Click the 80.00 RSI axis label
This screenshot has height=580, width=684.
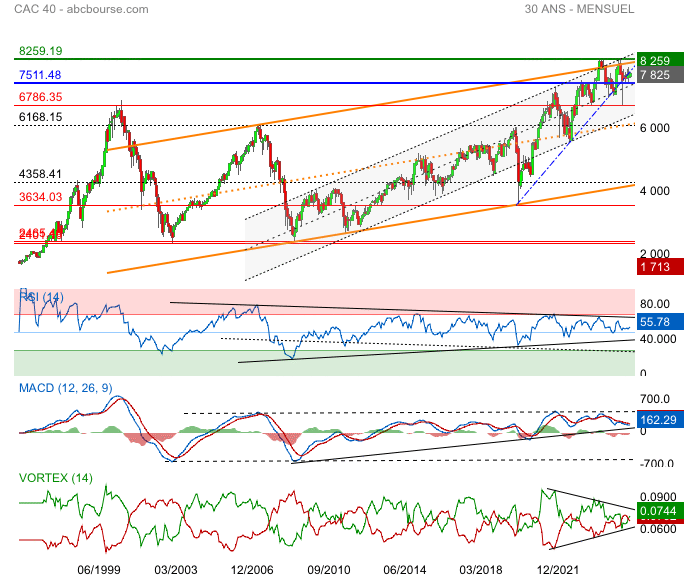[654, 304]
